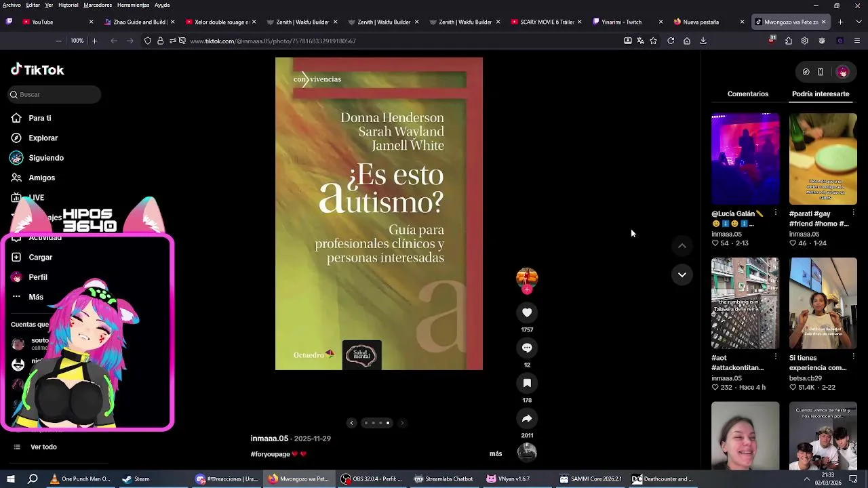
Task: Switch to the Zhao Guide and Build tab
Action: (140, 22)
